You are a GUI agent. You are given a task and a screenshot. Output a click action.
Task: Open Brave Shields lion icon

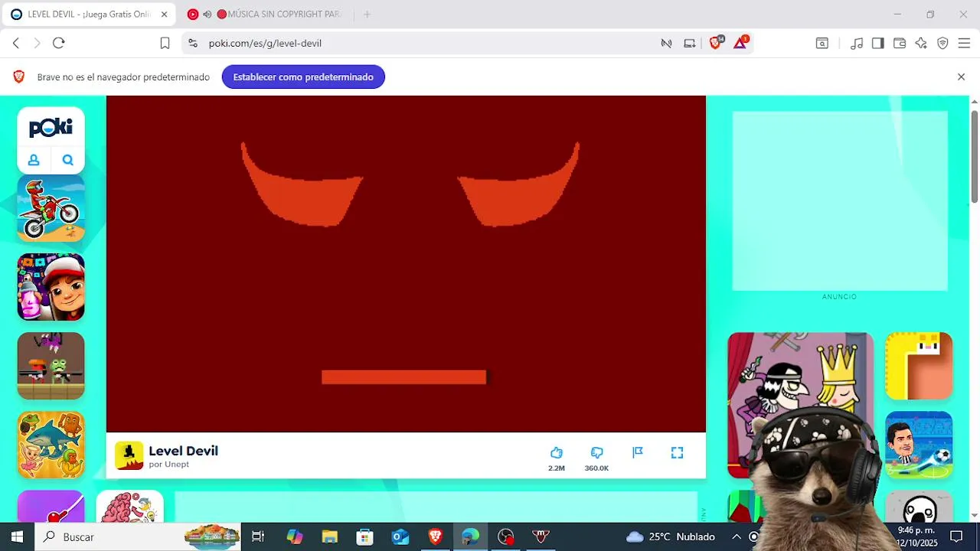(x=716, y=43)
